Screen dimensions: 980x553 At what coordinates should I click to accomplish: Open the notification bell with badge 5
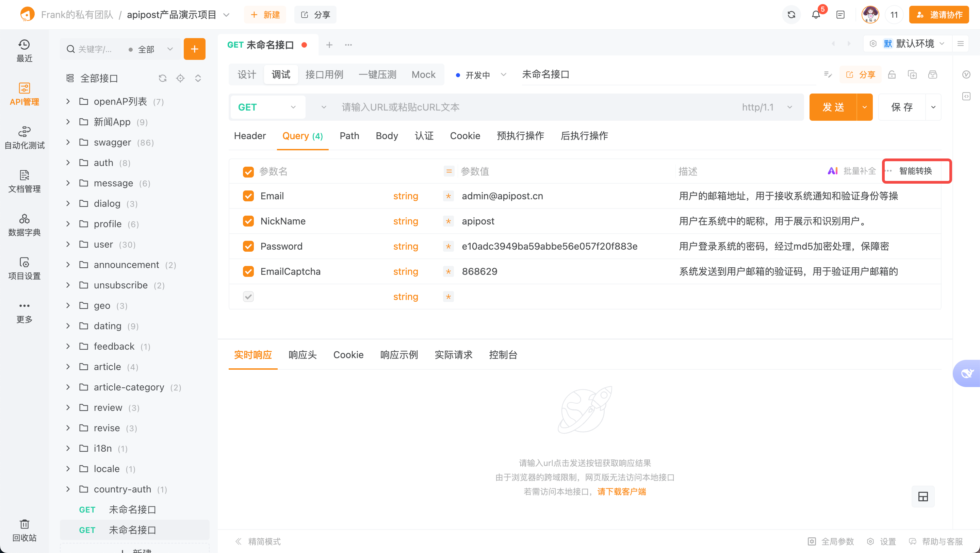click(x=816, y=14)
